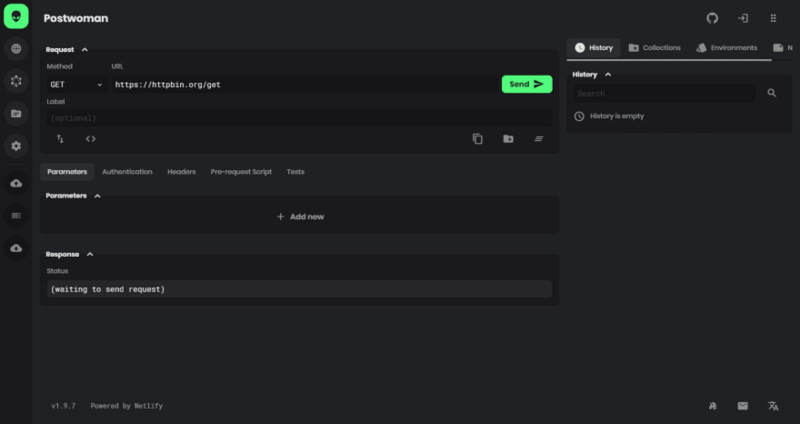Image resolution: width=800 pixels, height=424 pixels.
Task: Collapse the Response section chevron
Action: tap(90, 254)
